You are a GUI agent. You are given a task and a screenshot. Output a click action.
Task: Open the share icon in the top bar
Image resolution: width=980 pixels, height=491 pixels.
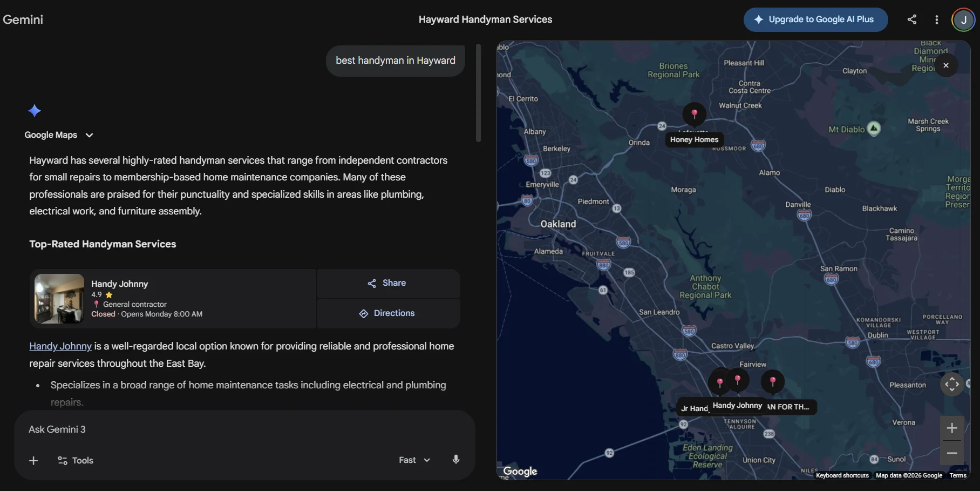click(912, 19)
